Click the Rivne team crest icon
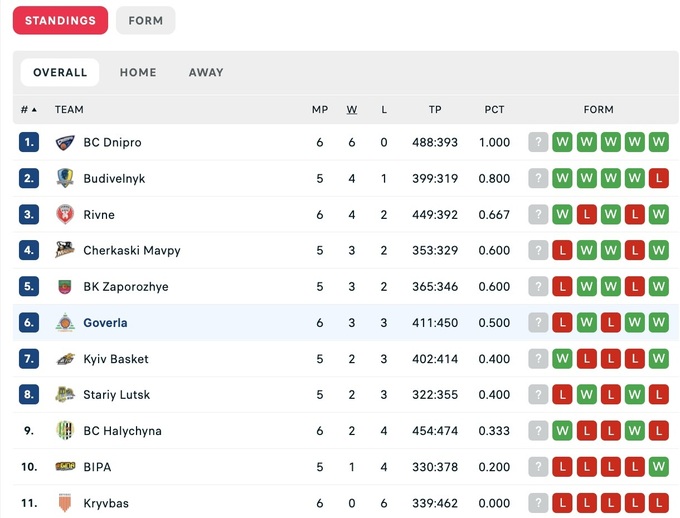The width and height of the screenshot is (680, 518). tap(65, 215)
